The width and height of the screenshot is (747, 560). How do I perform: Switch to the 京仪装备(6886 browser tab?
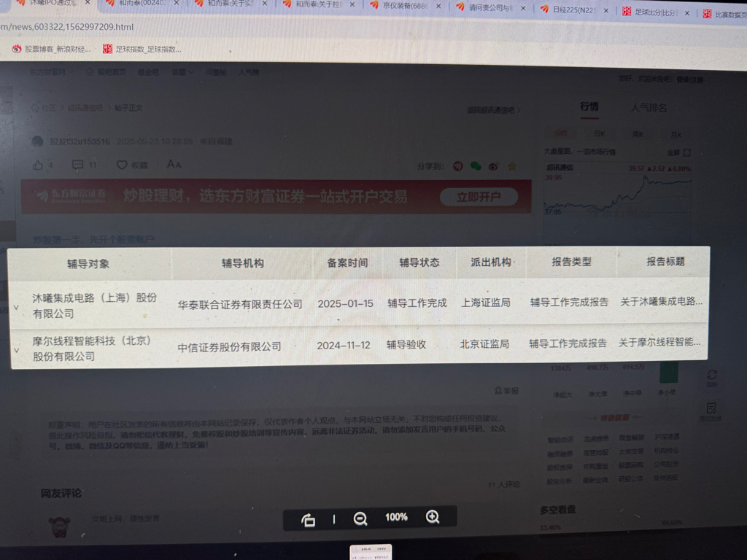pos(405,6)
